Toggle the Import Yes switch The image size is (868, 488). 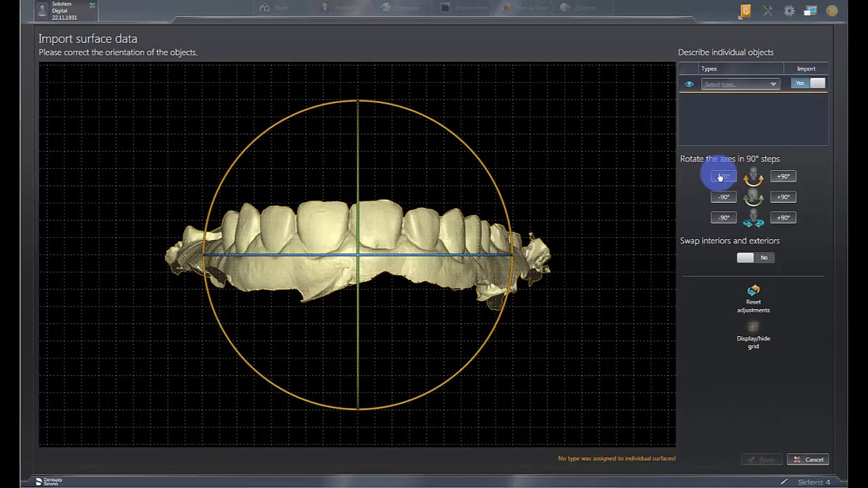tap(808, 83)
